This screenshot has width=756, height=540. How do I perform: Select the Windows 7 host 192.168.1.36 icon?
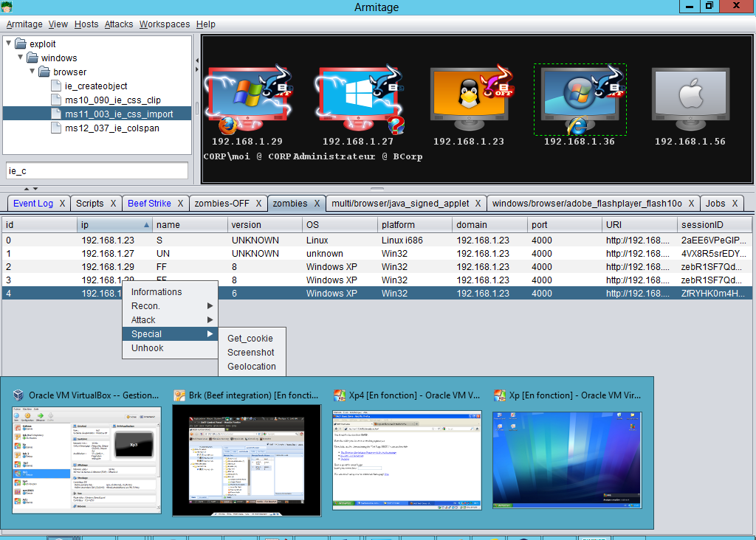pos(580,100)
